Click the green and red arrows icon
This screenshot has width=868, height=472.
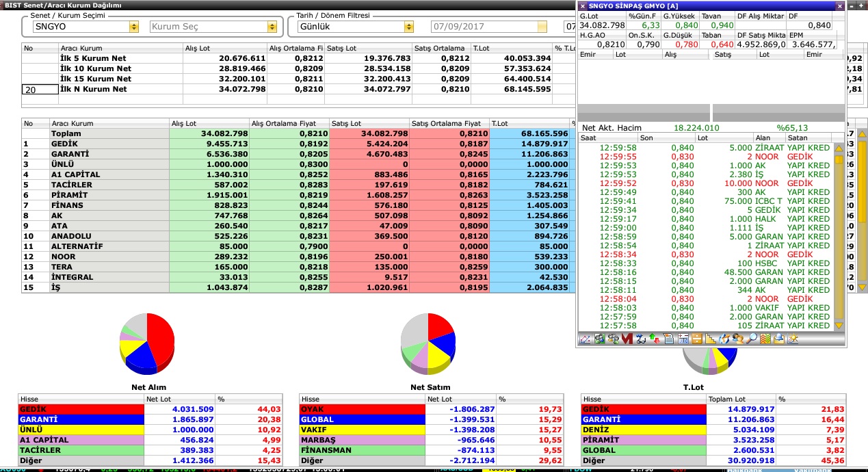point(655,338)
